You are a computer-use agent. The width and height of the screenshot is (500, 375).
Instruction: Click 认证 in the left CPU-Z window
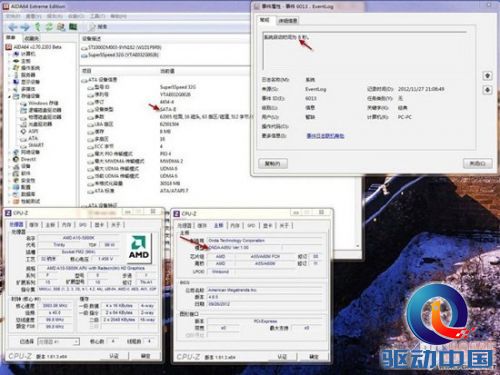[114, 356]
